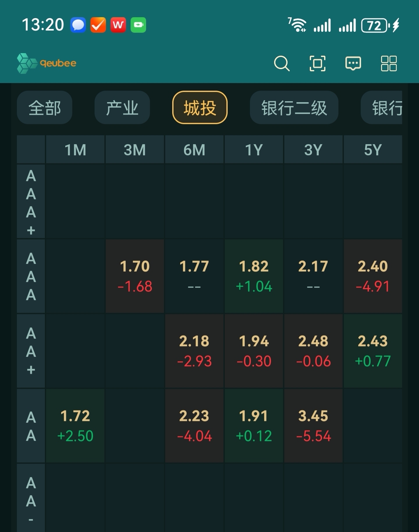Tap the AAA 1Y cell showing 1.82
Viewport: 419px width, 532px height.
254,276
